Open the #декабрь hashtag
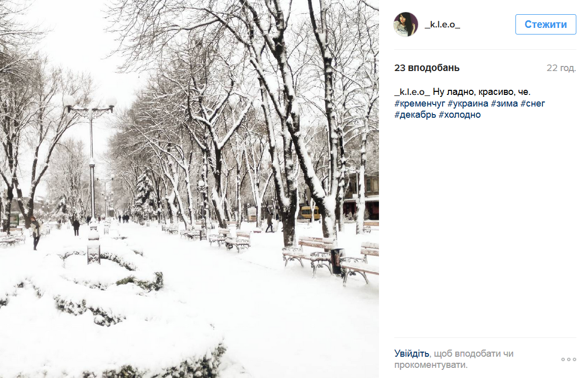Screen dimensions: 588x378 click(x=415, y=115)
